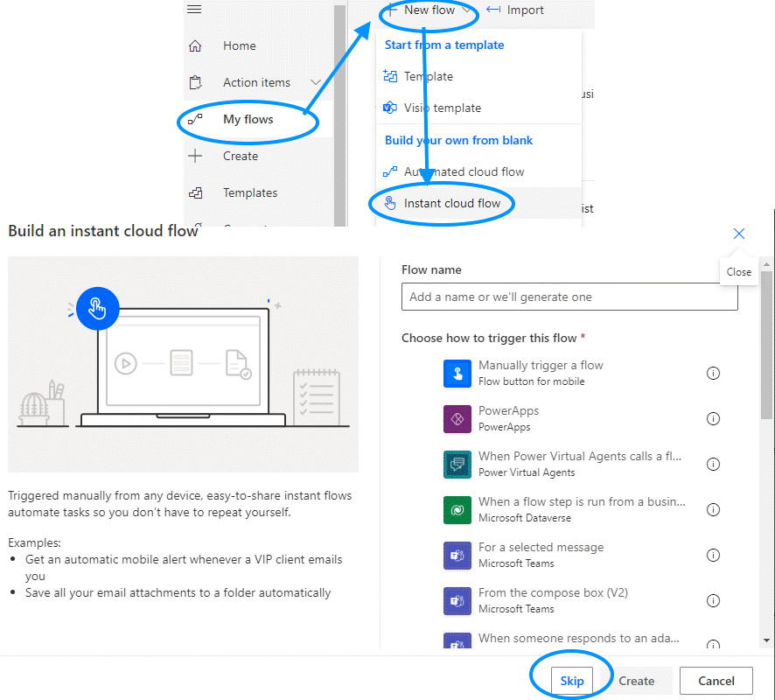The width and height of the screenshot is (775, 700).
Task: Select 'When someone responds to an ada...' text
Action: pos(579,638)
